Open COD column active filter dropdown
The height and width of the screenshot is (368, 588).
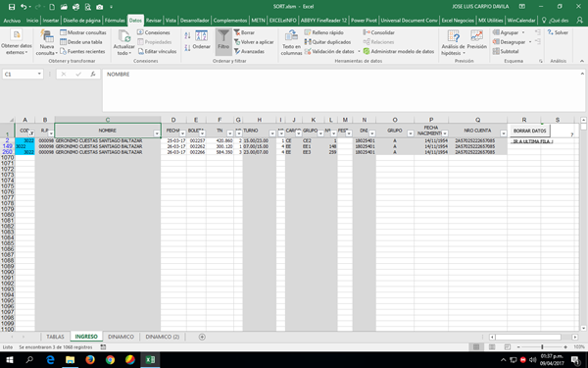[x=31, y=133]
